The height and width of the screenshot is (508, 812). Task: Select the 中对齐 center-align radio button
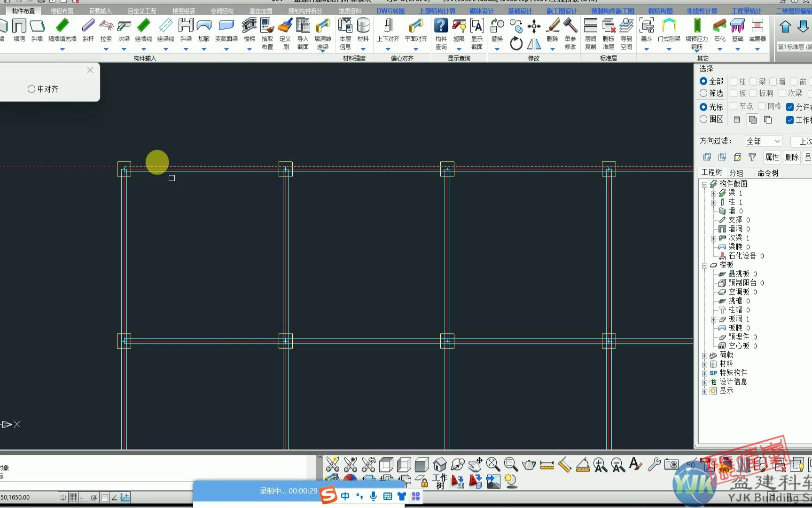31,89
